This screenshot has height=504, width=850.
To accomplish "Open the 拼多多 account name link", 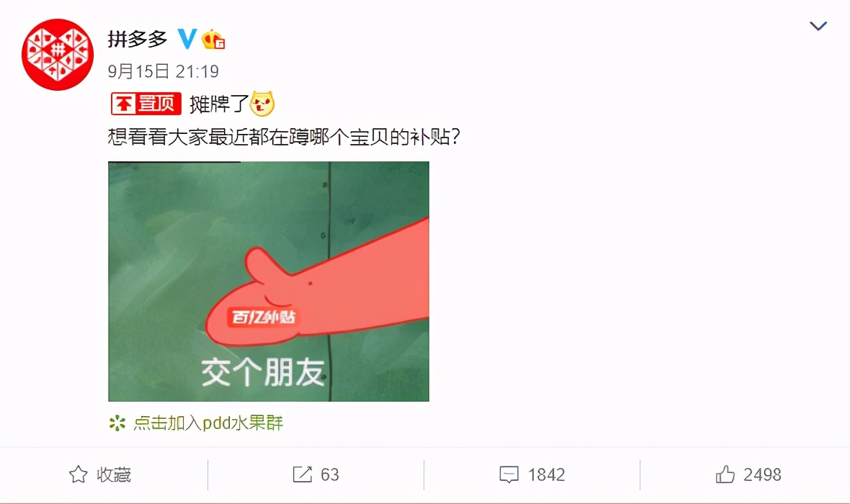I will (x=138, y=39).
